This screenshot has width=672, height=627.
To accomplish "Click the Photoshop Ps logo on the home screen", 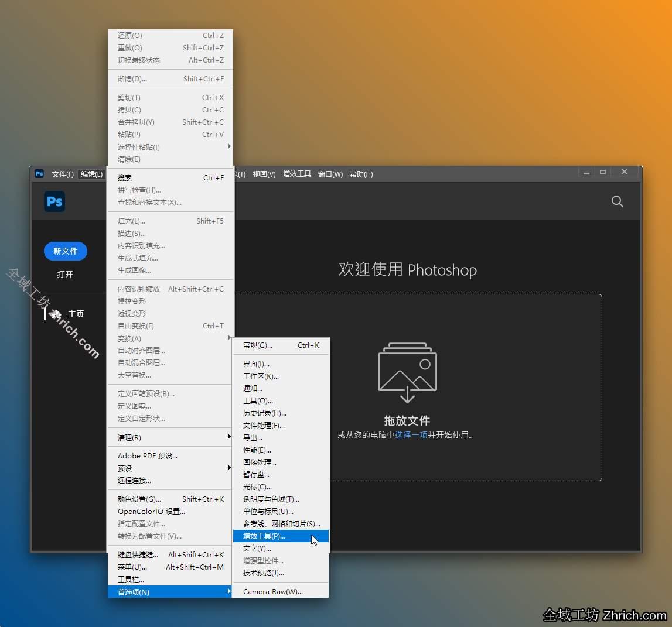I will (x=54, y=201).
